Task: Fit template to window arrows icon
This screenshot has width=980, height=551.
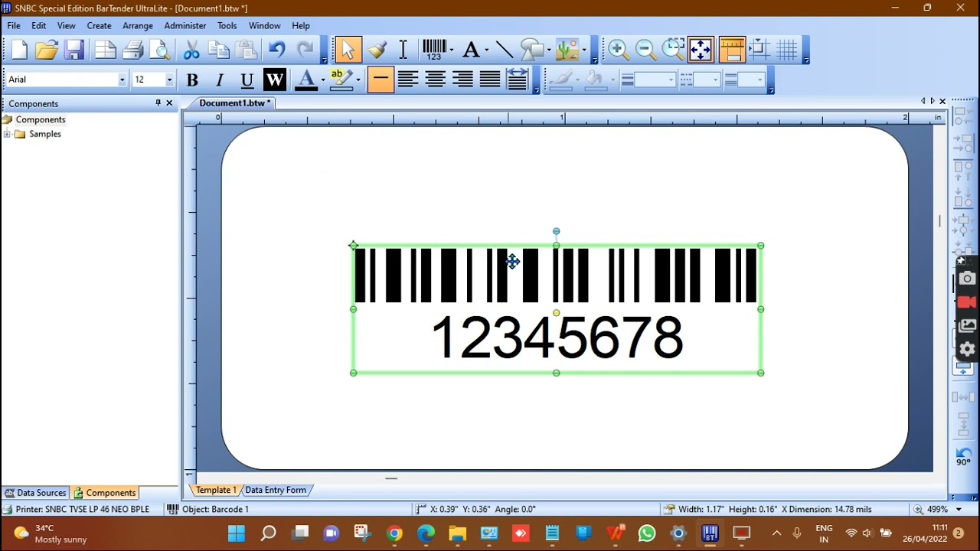Action: [701, 51]
